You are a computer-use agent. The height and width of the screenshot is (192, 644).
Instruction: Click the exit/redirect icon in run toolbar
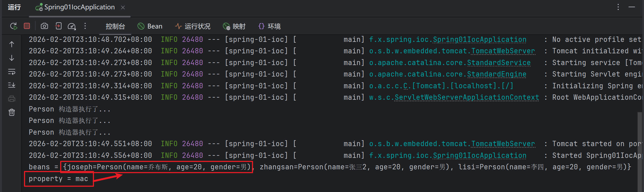pyautogui.click(x=58, y=26)
